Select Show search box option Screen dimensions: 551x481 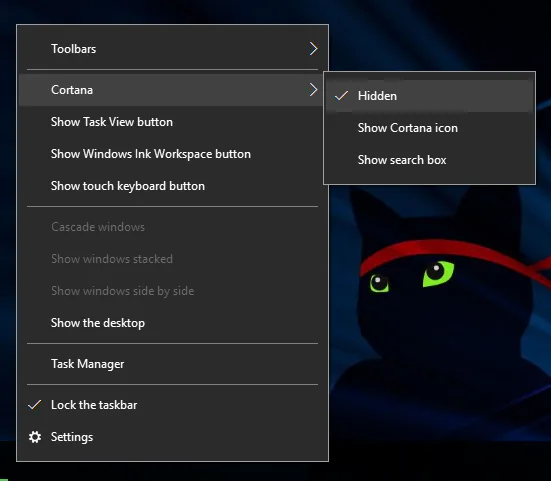click(x=429, y=160)
